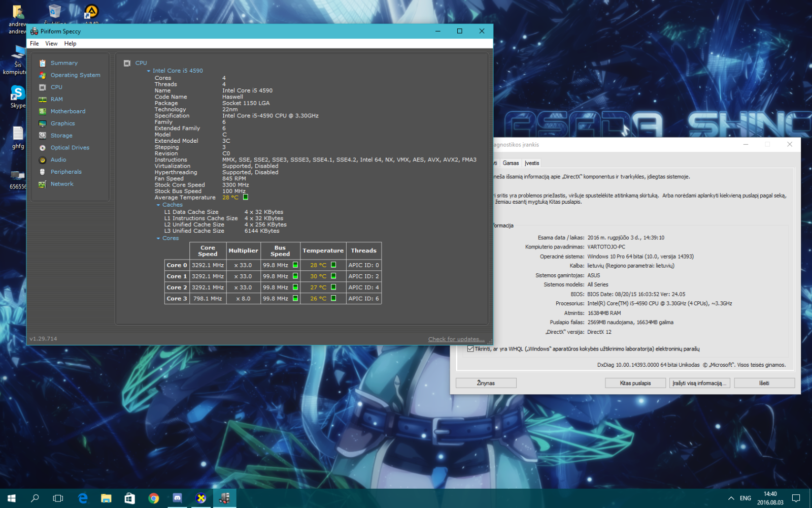The height and width of the screenshot is (508, 812).
Task: Click the average temperature green indicator
Action: click(x=246, y=197)
